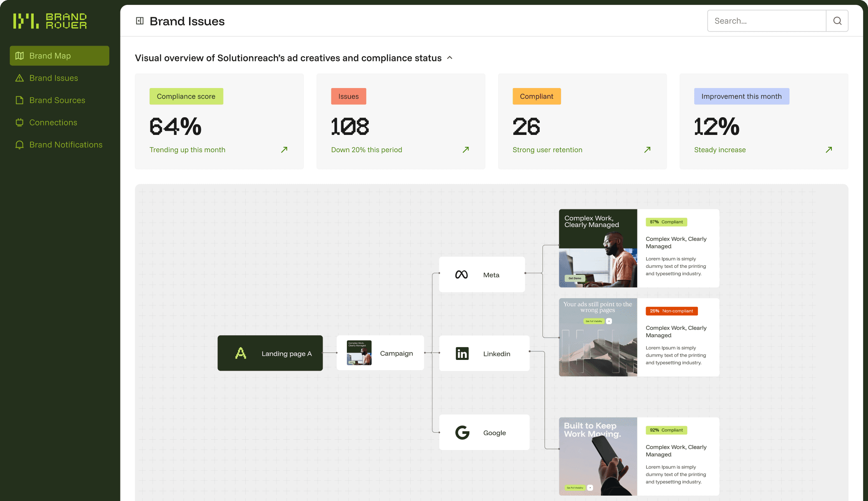Screen dimensions: 868x501
Task: Select the Landing page A node
Action: click(x=270, y=353)
